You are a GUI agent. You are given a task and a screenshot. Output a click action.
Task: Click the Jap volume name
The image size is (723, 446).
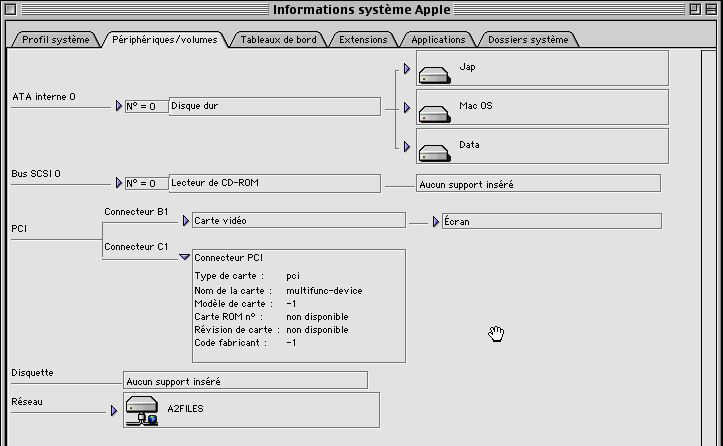[467, 67]
